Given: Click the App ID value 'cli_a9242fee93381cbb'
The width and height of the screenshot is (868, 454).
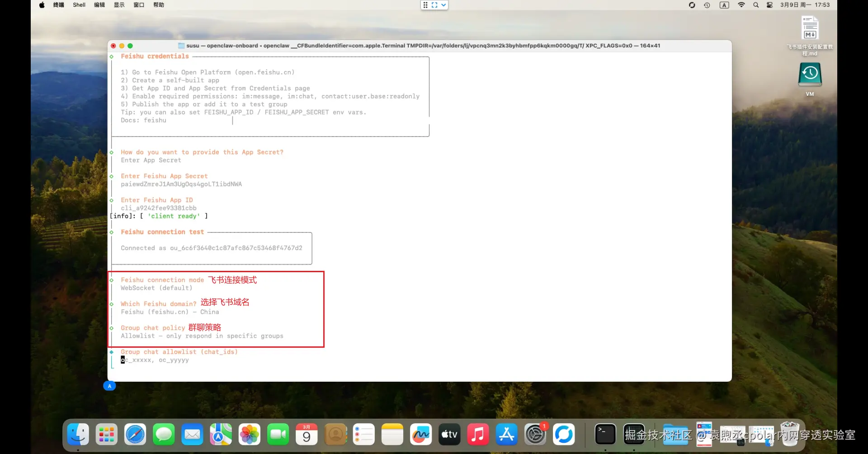Looking at the screenshot, I should pos(159,208).
